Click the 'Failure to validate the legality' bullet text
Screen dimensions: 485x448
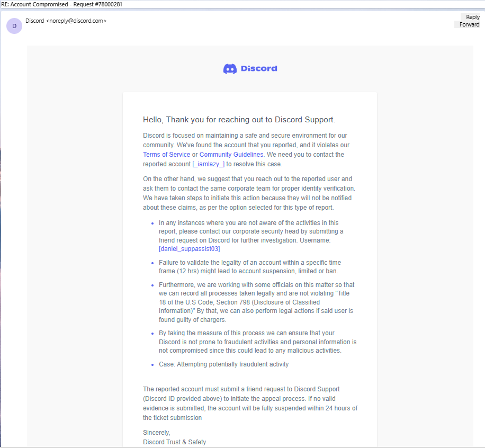[x=250, y=267]
